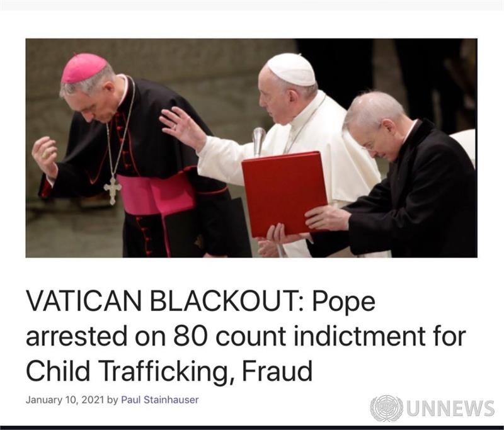Select the January 10, 2021 publication date

[65, 400]
